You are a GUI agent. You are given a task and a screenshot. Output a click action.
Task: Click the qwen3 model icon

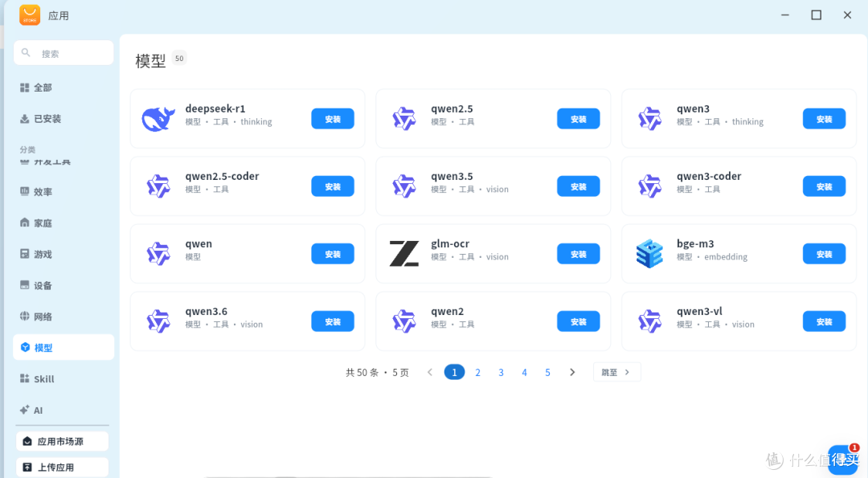pos(650,119)
